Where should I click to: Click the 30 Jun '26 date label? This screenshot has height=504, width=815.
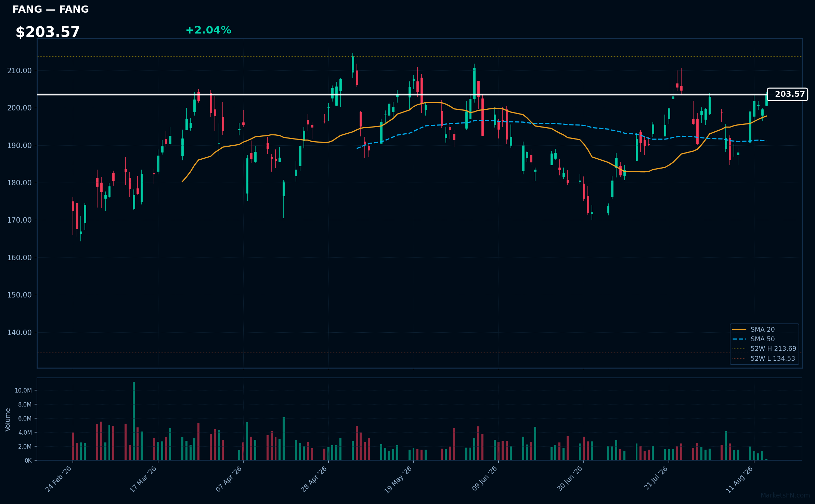pyautogui.click(x=570, y=479)
